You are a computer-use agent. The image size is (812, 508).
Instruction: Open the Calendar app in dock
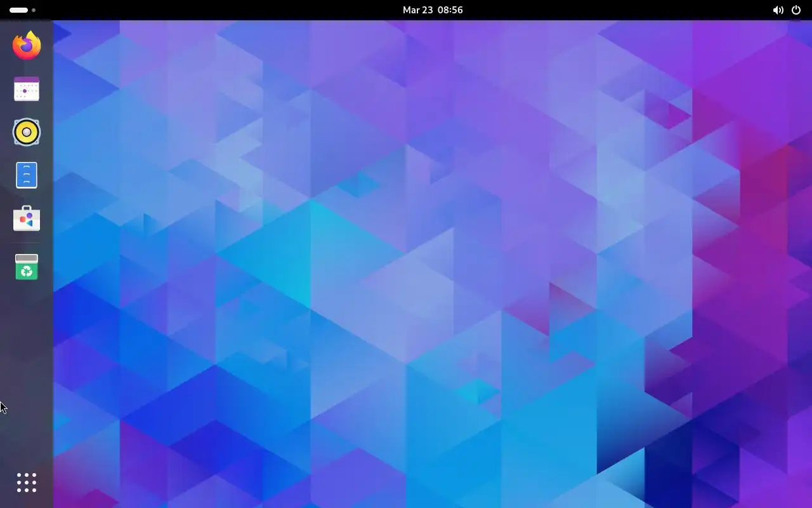point(27,89)
